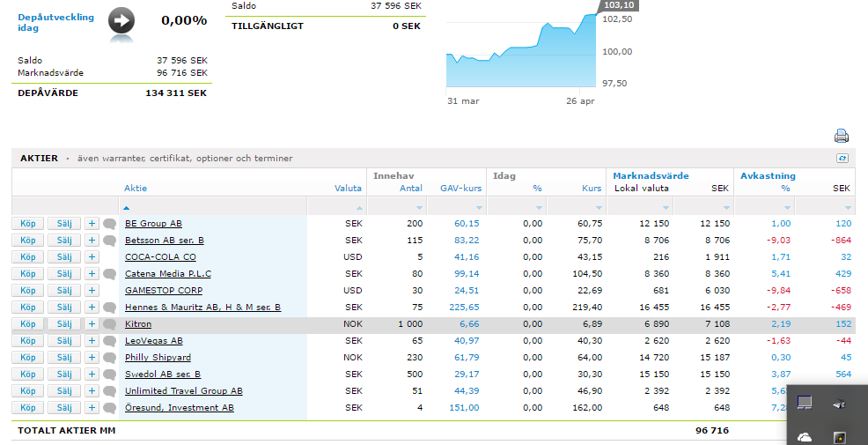Click the Depåutveckling arrow circle icon
Viewport: 868px width, 445px height.
pyautogui.click(x=121, y=21)
